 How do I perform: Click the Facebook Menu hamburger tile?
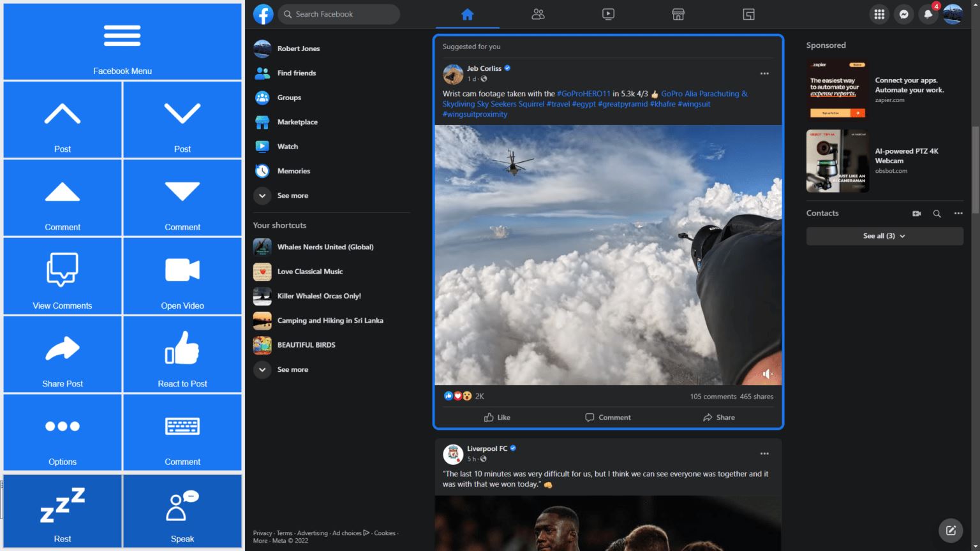(x=122, y=42)
